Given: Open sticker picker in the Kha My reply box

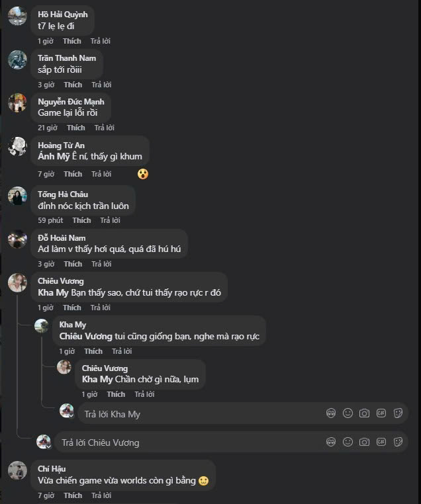Looking at the screenshot, I should coord(398,413).
